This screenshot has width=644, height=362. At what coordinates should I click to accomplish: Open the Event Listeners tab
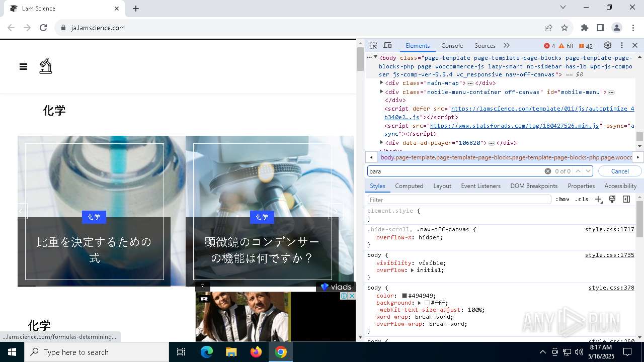point(480,186)
